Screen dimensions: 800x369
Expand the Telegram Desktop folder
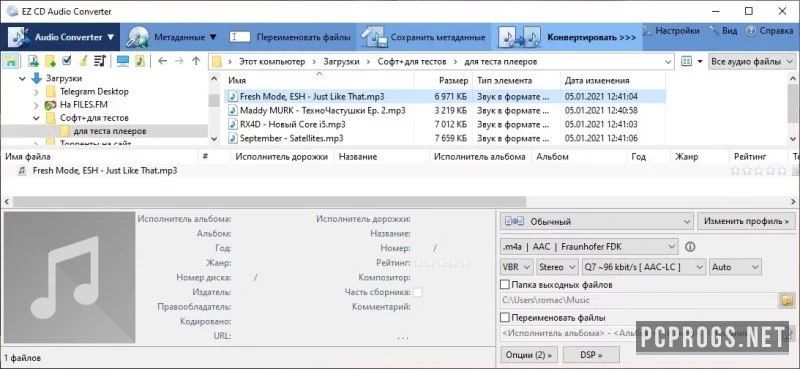click(x=36, y=92)
